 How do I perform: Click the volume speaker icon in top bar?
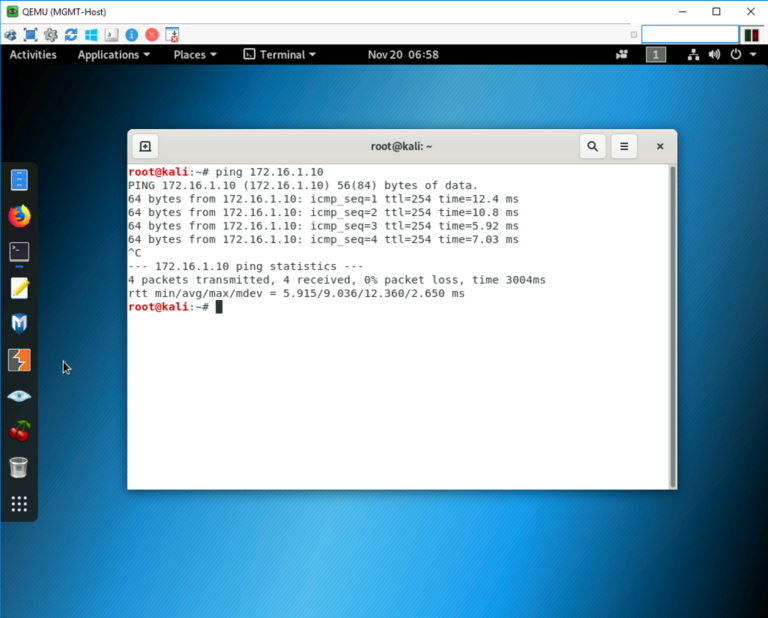point(714,54)
